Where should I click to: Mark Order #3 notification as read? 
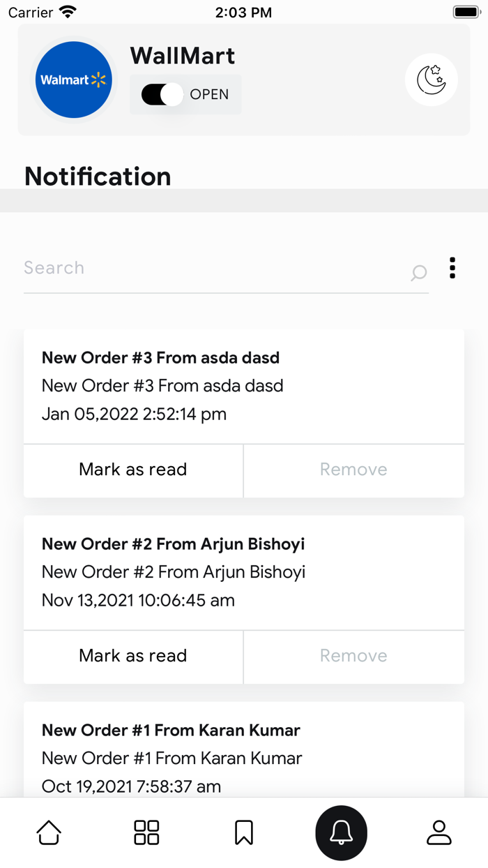click(133, 470)
